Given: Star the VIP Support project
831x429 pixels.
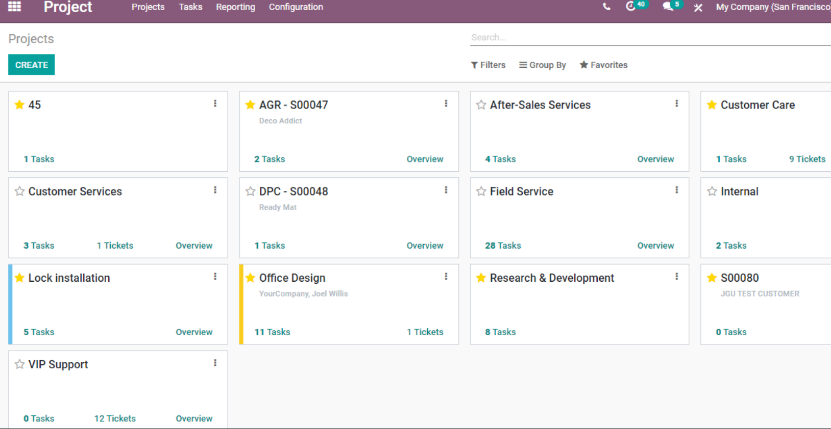Looking at the screenshot, I should (x=20, y=364).
